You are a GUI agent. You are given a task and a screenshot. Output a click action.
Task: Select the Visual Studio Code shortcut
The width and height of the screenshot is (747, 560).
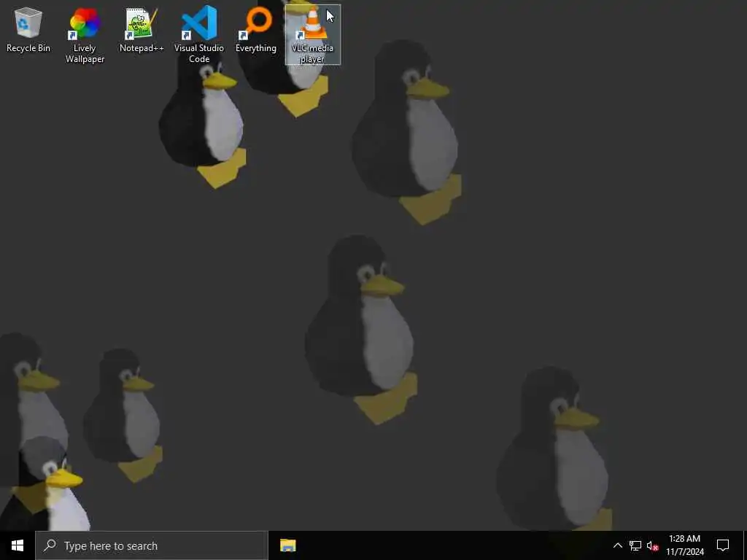(199, 35)
